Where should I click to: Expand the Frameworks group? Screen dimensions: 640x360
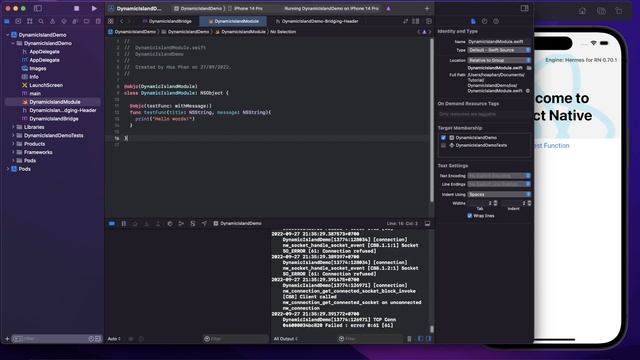coord(13,152)
